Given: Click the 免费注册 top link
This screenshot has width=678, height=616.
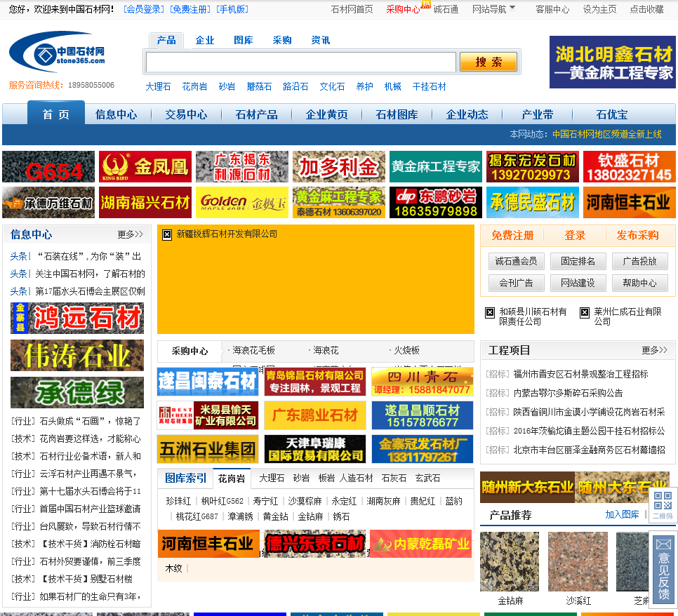Looking at the screenshot, I should [x=190, y=9].
